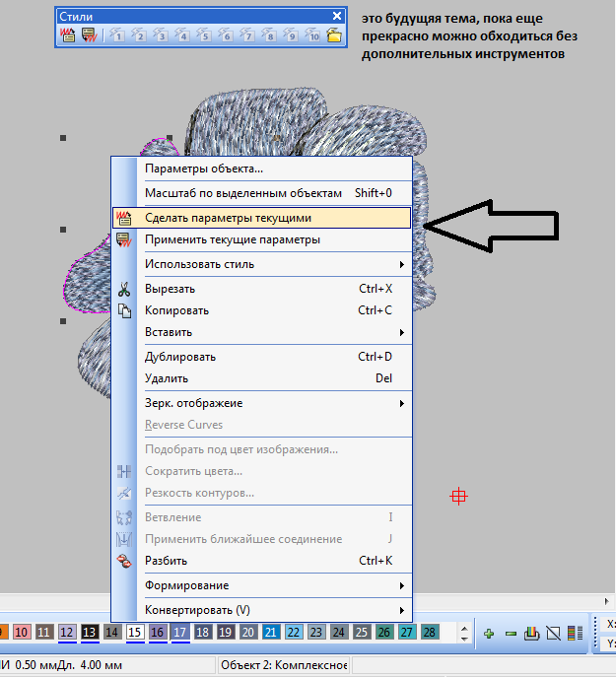Apply favorite style 6 in Стили toolbar
616x677 pixels.
point(226,34)
